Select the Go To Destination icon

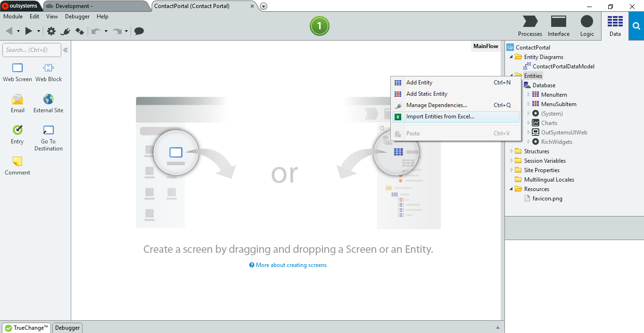tap(49, 130)
